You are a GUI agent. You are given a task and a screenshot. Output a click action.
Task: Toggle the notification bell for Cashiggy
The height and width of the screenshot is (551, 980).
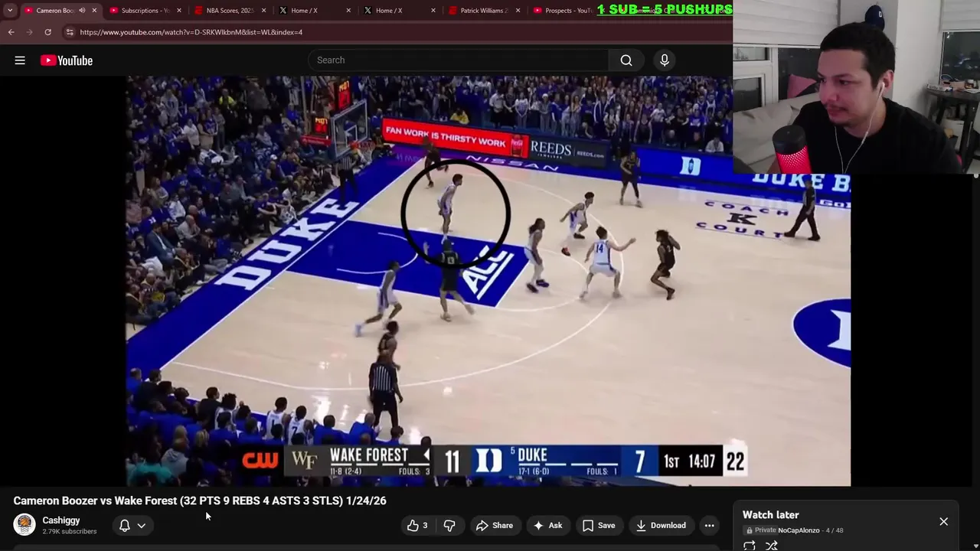point(124,526)
